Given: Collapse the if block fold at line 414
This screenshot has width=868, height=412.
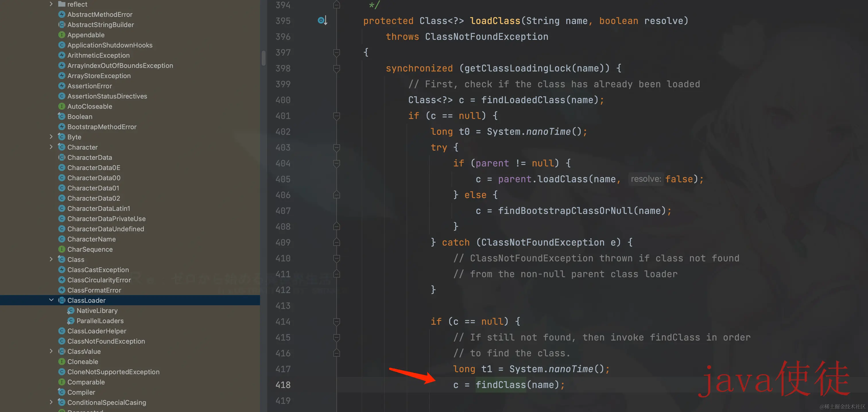Looking at the screenshot, I should (x=336, y=322).
